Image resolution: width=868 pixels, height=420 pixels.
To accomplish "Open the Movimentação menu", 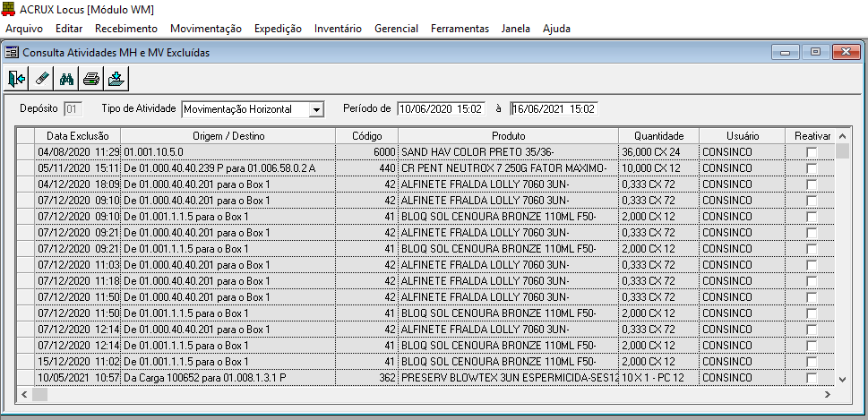I will (206, 29).
